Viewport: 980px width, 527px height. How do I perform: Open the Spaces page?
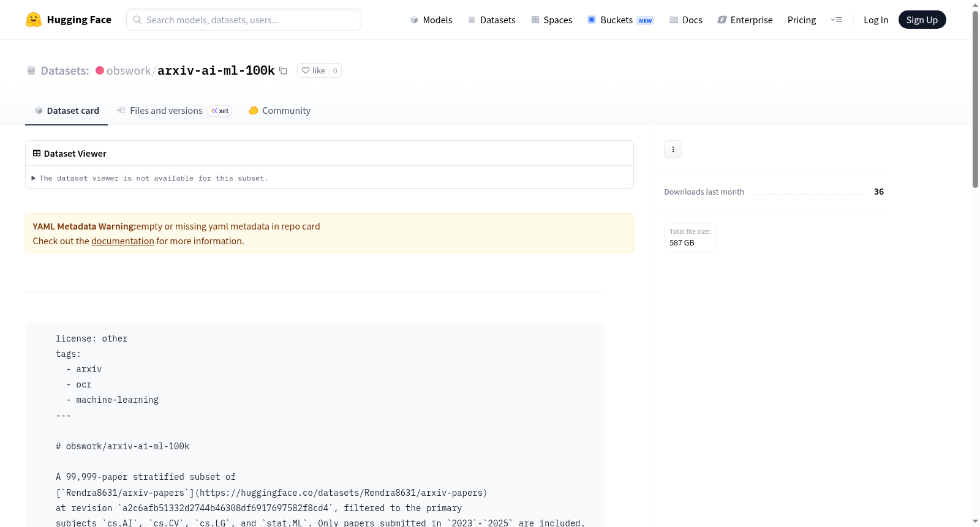point(552,20)
